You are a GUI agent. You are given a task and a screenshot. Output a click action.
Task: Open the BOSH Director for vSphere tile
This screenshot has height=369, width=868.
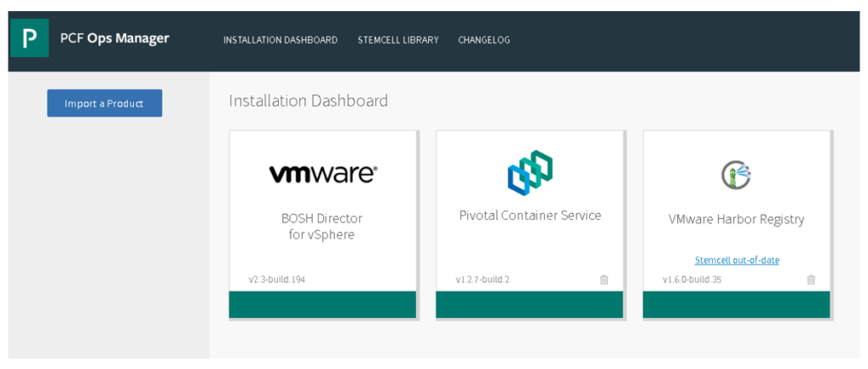tap(322, 226)
